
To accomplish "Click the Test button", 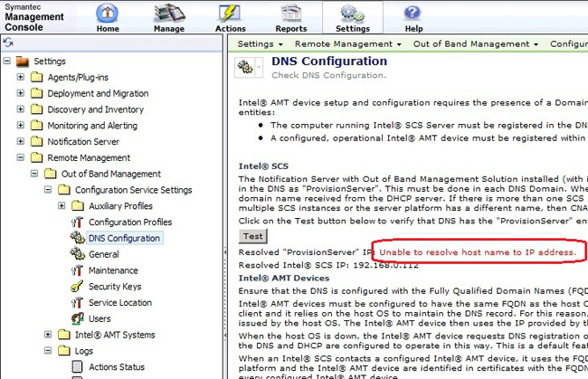I will 253,236.
